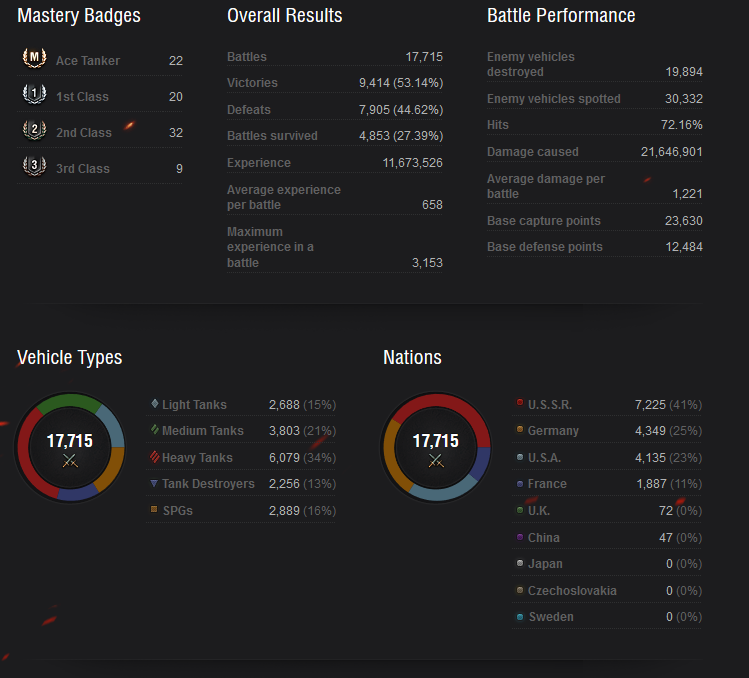Click the Light Tanks diamond icon

pos(155,404)
